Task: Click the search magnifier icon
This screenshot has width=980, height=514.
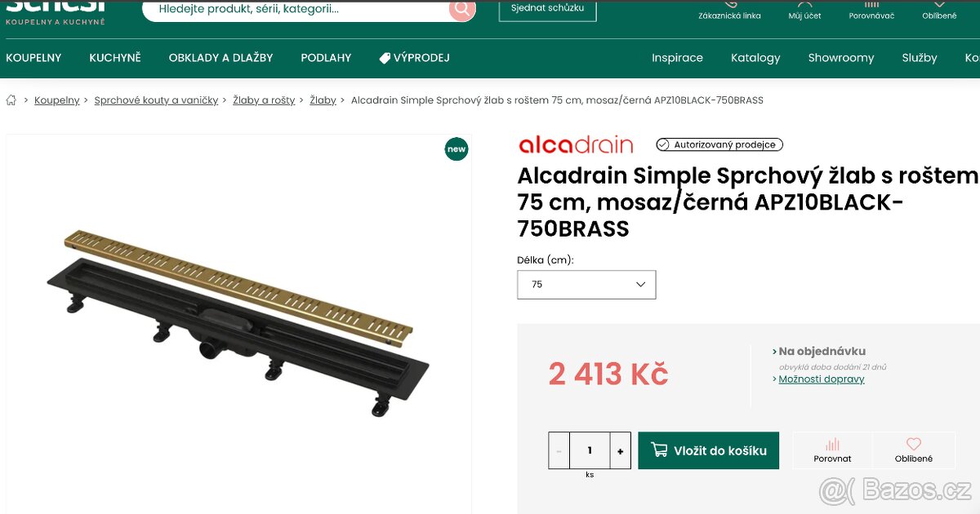Action: 461,9
